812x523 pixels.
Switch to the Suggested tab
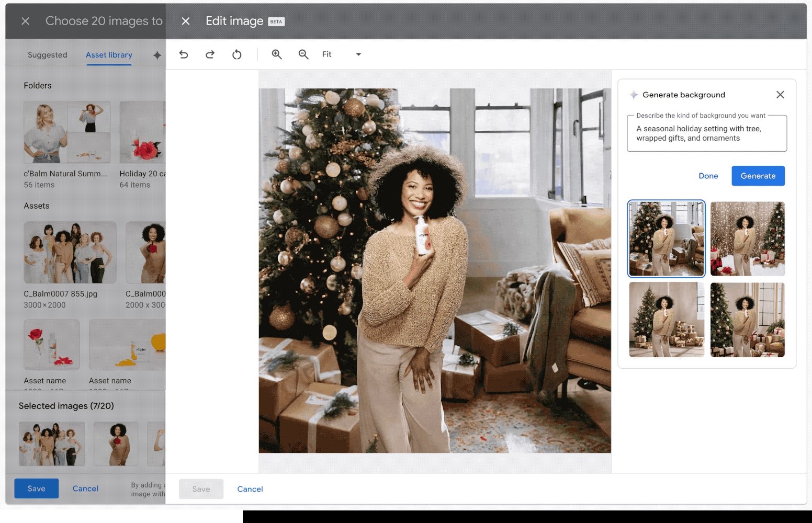(x=48, y=55)
